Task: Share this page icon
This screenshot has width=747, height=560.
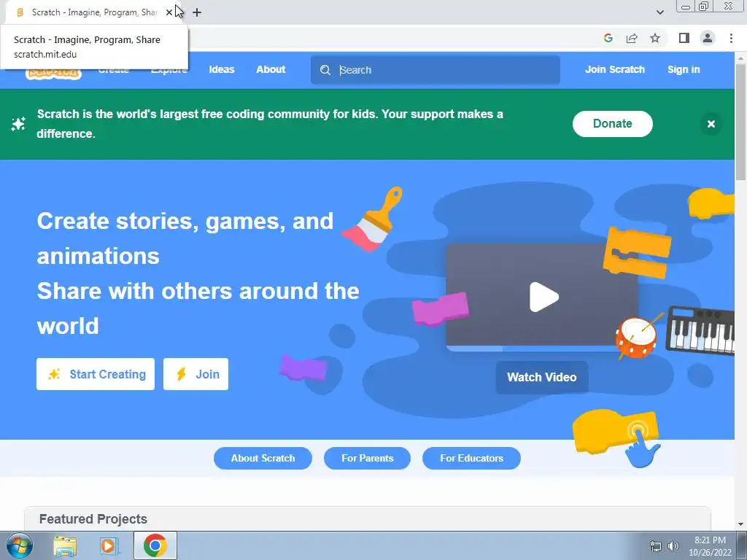Action: point(632,38)
